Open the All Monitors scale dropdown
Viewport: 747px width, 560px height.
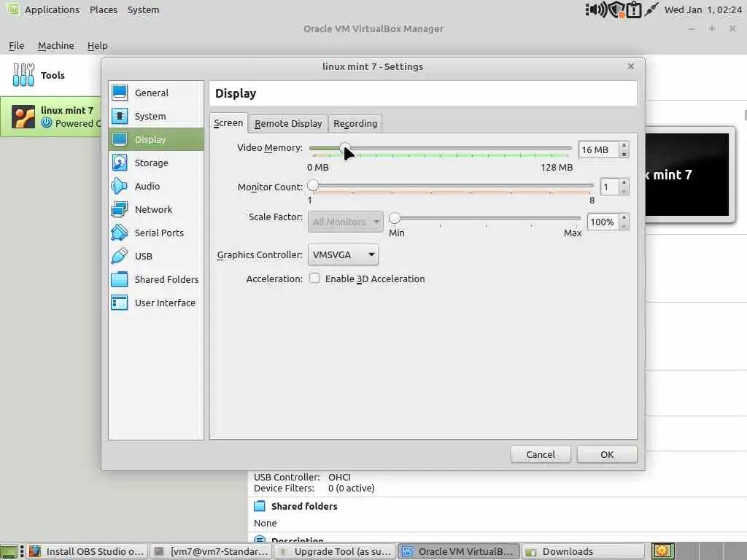345,222
